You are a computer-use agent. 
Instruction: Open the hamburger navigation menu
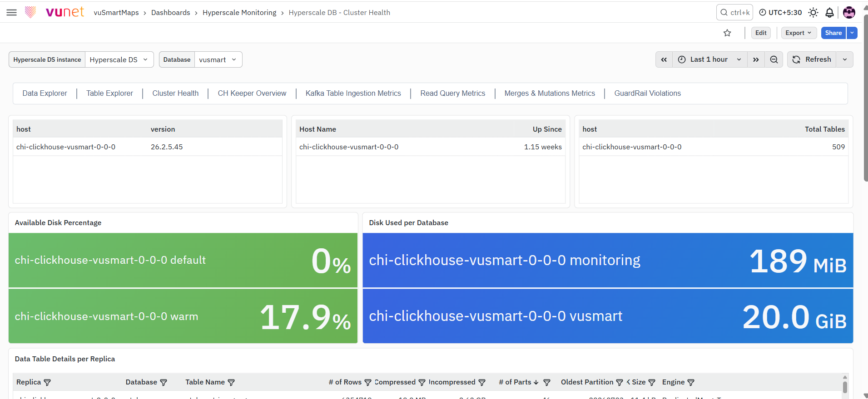click(x=12, y=12)
